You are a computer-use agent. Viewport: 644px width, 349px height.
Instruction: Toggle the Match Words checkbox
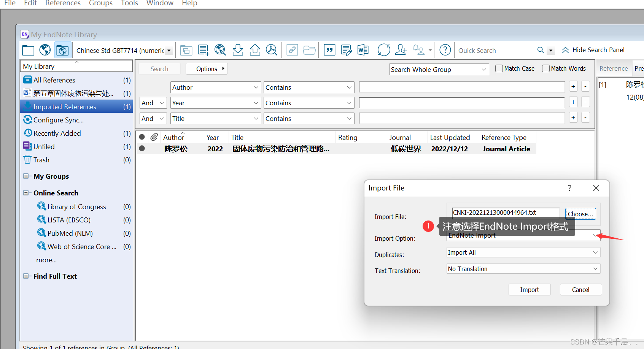[546, 68]
